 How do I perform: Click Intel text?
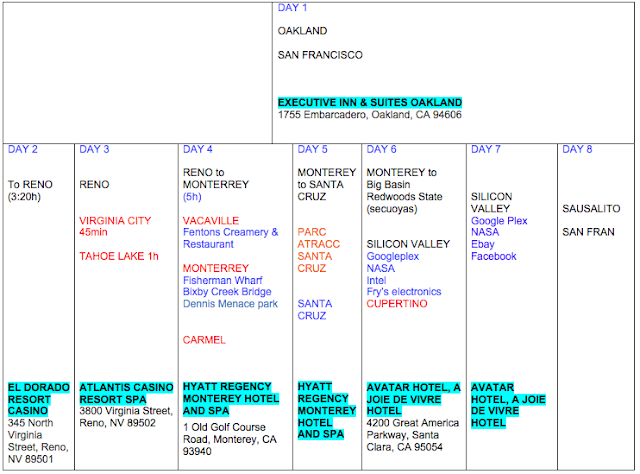376,280
